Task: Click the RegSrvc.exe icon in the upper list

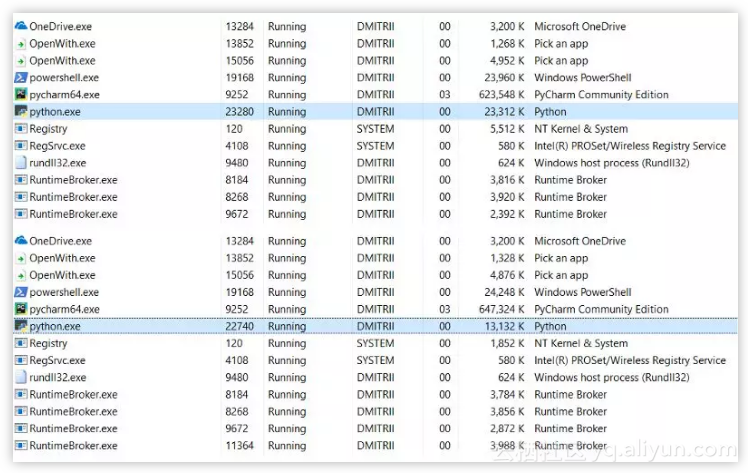Action: point(21,145)
